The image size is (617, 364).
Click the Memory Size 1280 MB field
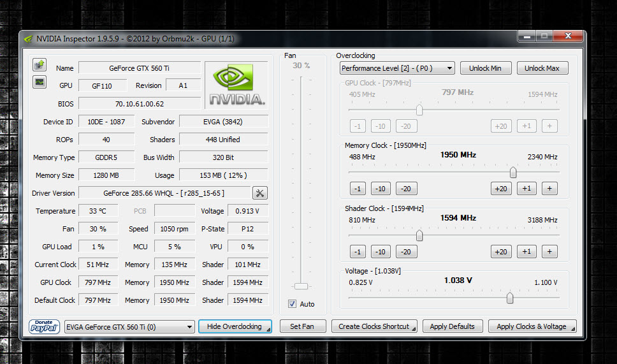point(106,175)
